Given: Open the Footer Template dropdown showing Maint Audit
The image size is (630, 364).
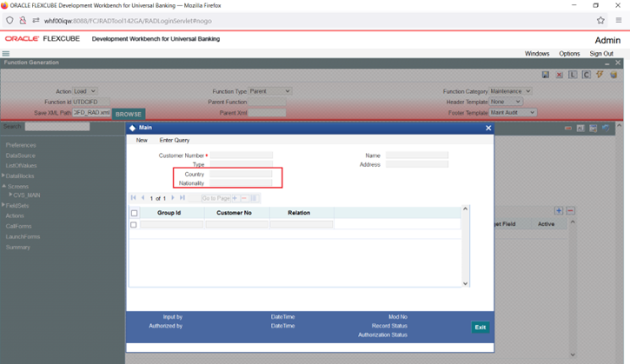Looking at the screenshot, I should 513,112.
